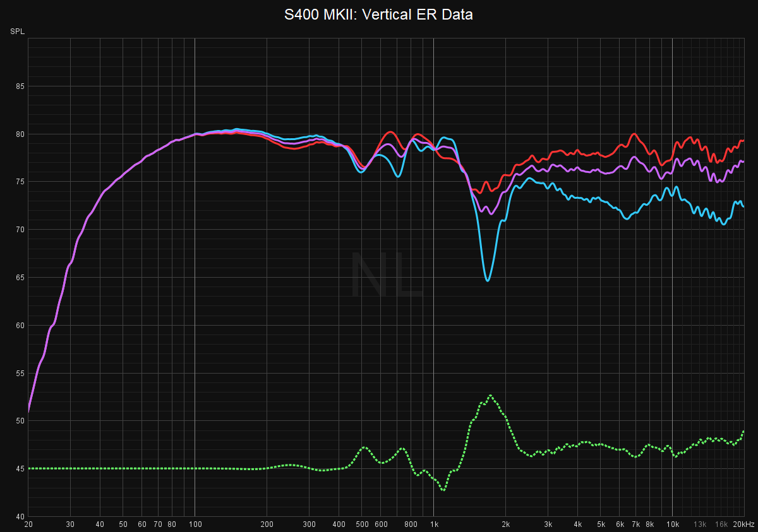Click the 7k frequency axis label
The width and height of the screenshot is (758, 532).
click(635, 524)
